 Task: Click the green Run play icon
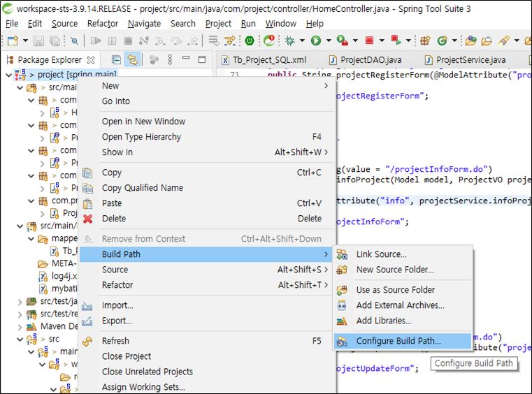coord(316,41)
